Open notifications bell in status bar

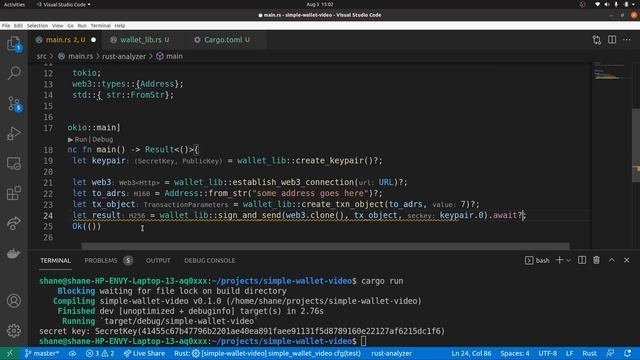coord(628,353)
